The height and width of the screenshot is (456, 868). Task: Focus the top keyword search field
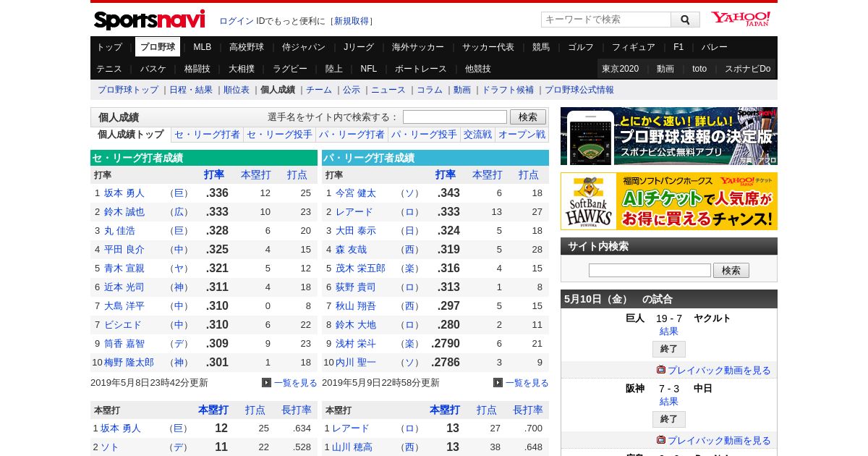click(606, 20)
